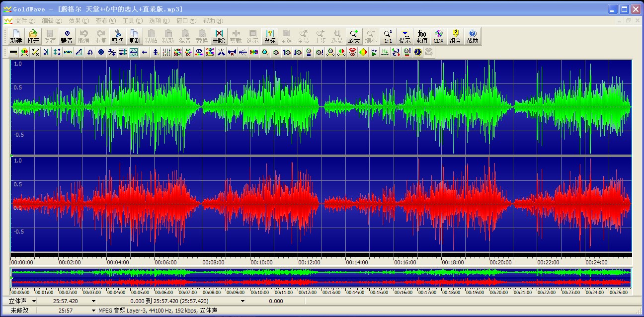644x317 pixels.
Task: Click the 新建 (New) toolbar button
Action: [16, 36]
